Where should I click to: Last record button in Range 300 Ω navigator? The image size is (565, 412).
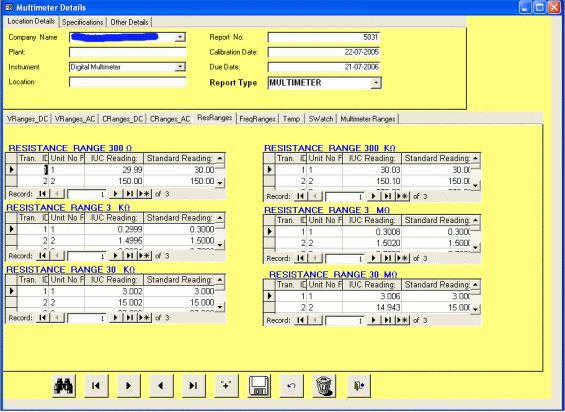tap(130, 194)
